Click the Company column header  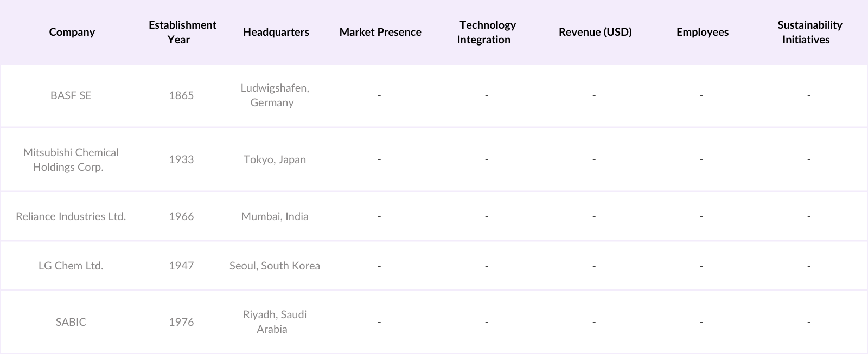pyautogui.click(x=72, y=32)
